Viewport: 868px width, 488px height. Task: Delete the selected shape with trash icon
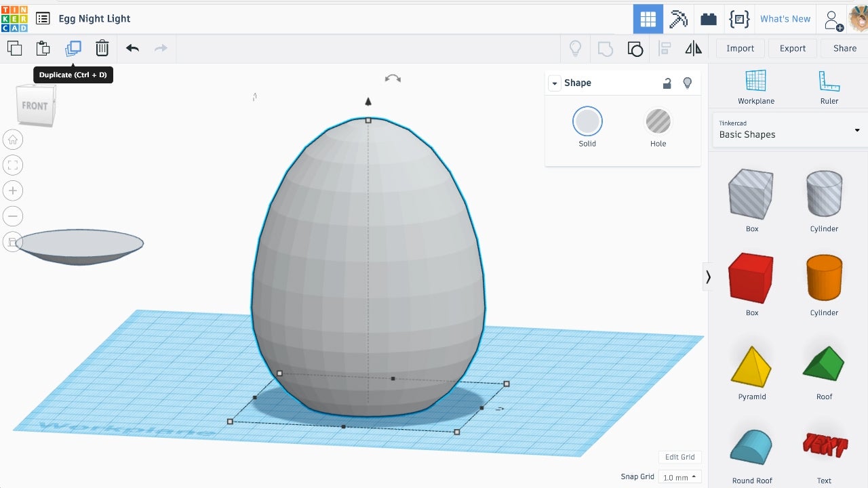click(x=102, y=48)
